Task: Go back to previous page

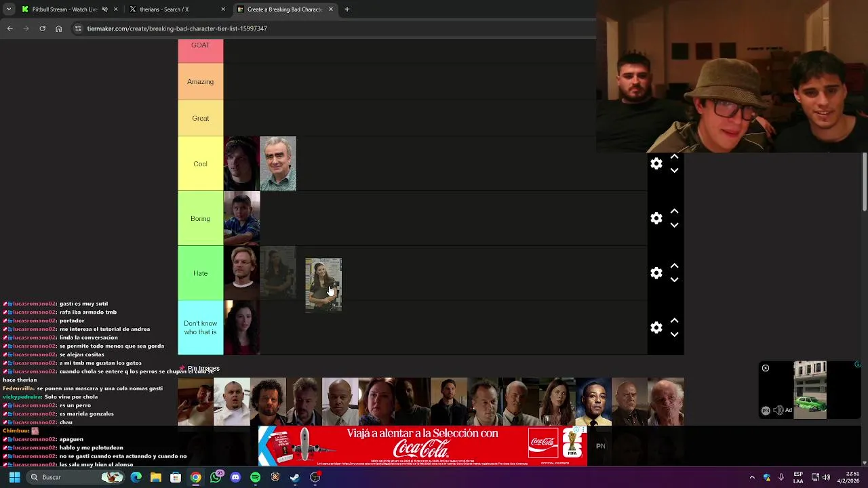Action: (x=10, y=28)
